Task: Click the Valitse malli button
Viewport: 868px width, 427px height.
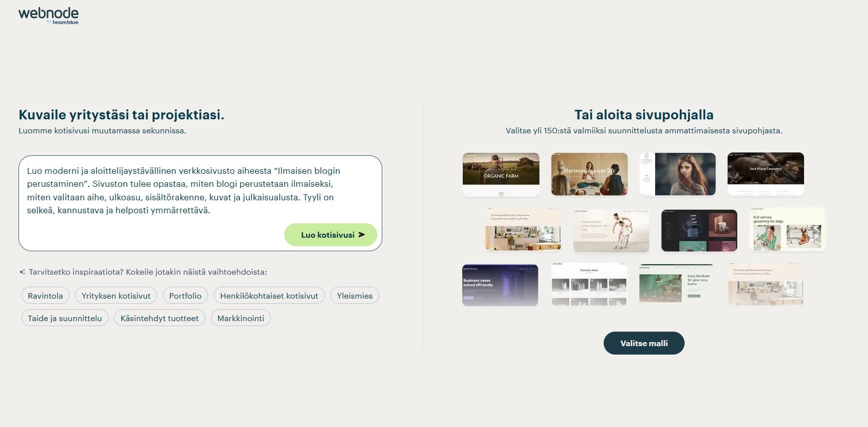Action: [644, 343]
